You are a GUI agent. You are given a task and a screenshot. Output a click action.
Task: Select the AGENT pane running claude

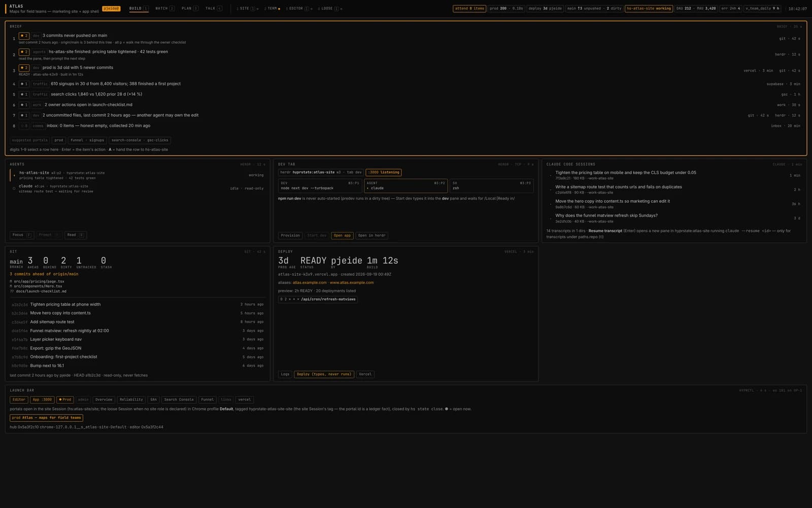point(406,186)
